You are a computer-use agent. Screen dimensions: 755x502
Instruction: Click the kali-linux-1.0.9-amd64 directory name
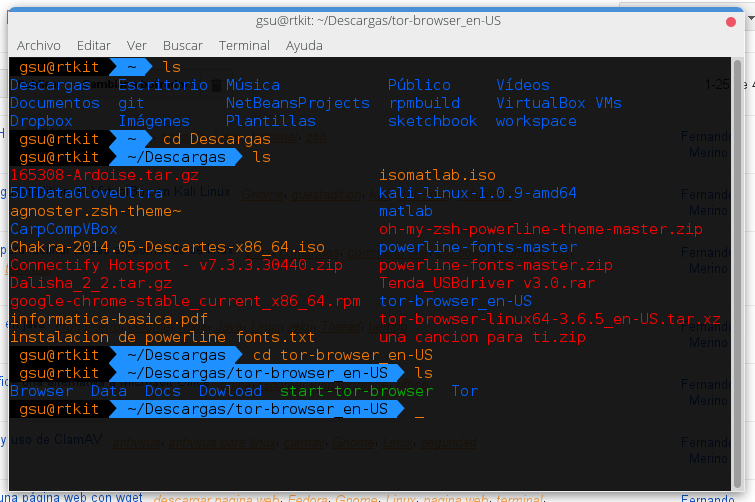[x=478, y=193]
